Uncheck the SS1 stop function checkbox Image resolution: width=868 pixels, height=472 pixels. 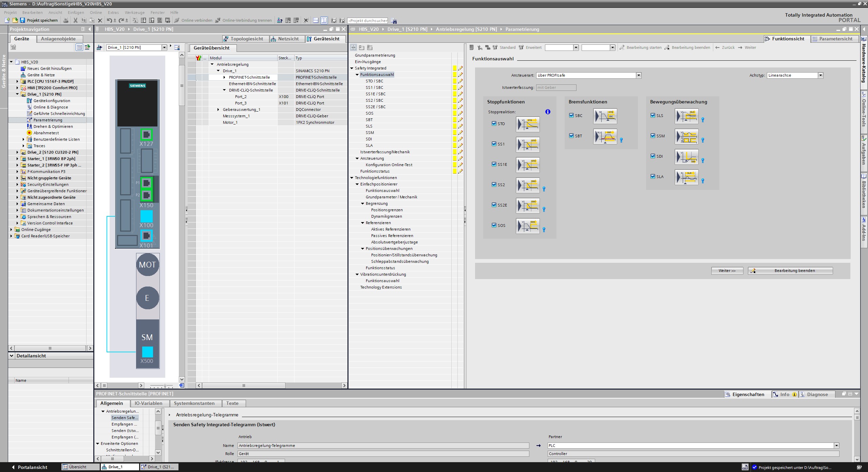(494, 144)
